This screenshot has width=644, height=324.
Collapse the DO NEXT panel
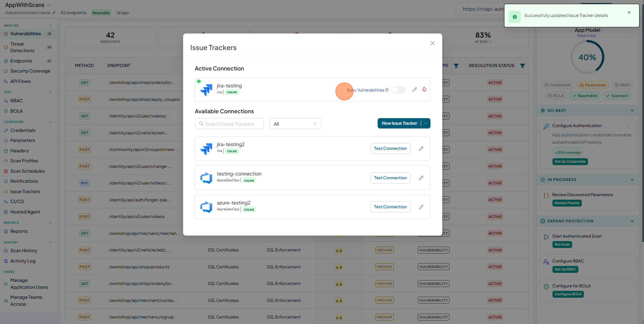click(x=632, y=111)
